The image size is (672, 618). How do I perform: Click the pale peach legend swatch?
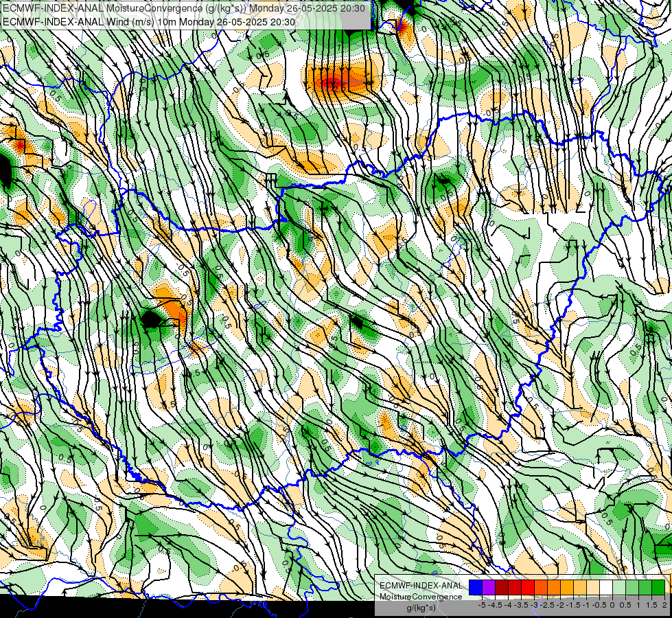(x=593, y=587)
